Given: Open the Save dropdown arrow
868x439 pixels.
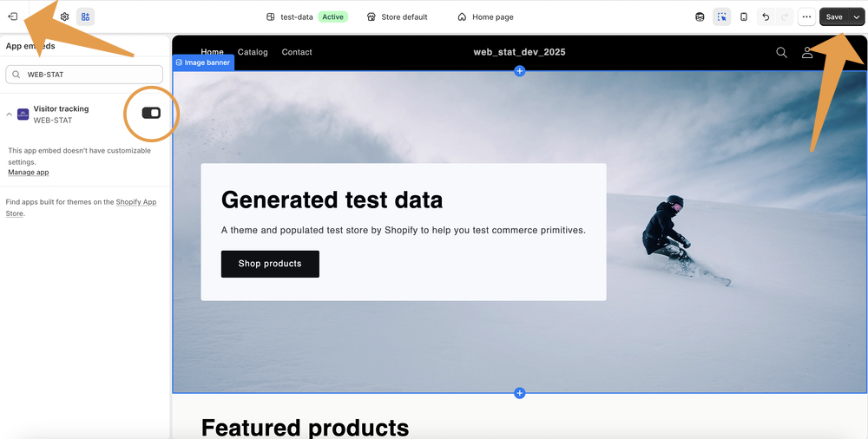Looking at the screenshot, I should pos(857,16).
